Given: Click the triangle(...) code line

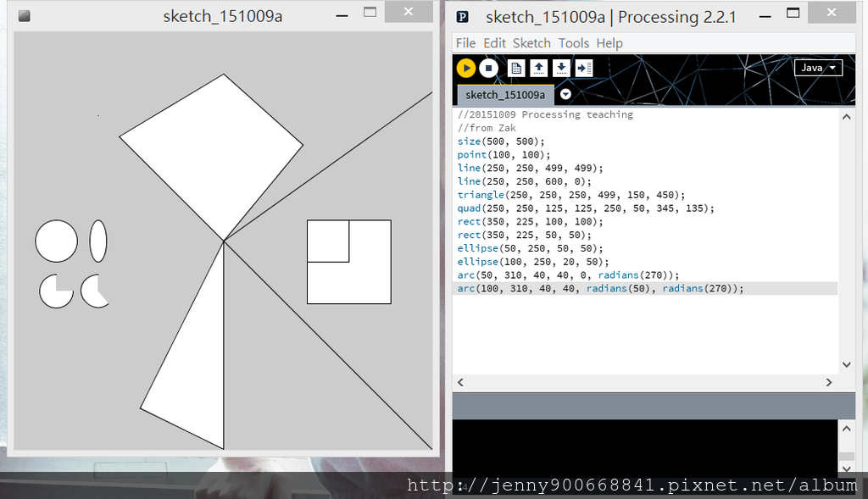Looking at the screenshot, I should tap(570, 195).
